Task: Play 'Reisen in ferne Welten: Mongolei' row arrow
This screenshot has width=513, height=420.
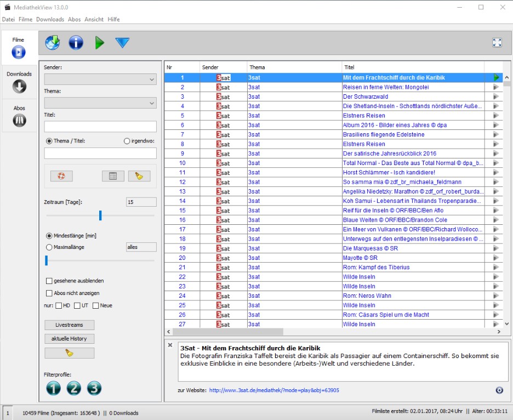Action: tap(496, 87)
